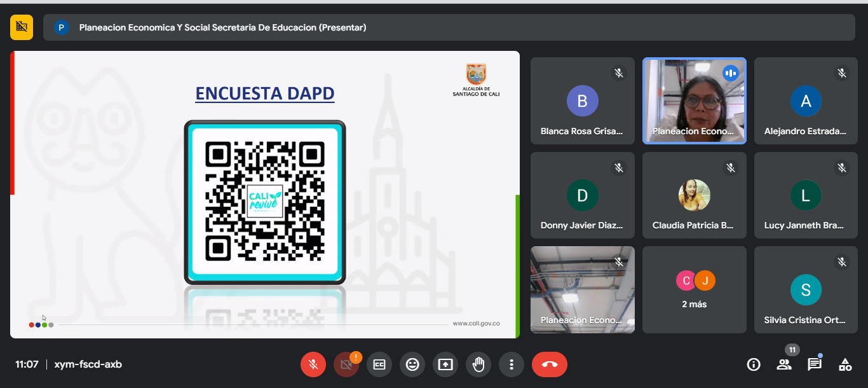
Task: Click the avatar letter B of Blanca Rosa
Action: pos(583,100)
